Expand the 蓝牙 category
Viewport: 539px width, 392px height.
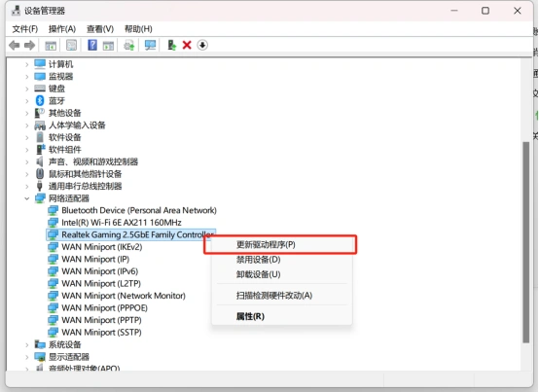27,100
